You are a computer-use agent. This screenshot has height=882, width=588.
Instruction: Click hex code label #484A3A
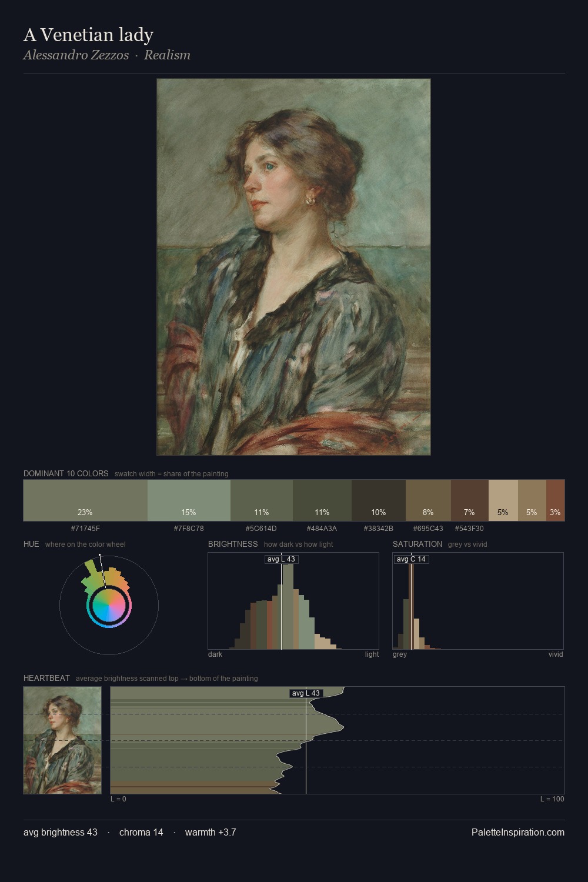pyautogui.click(x=322, y=529)
